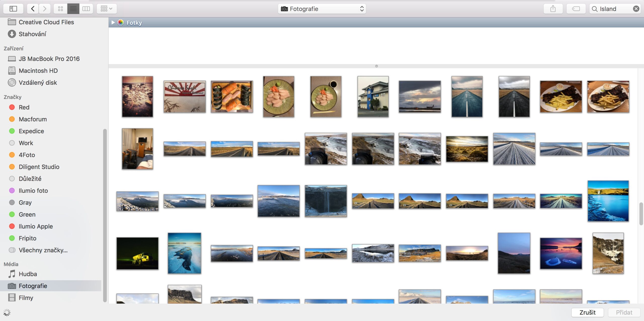This screenshot has width=644, height=321.
Task: Toggle the sidebar visibility button
Action: (13, 9)
